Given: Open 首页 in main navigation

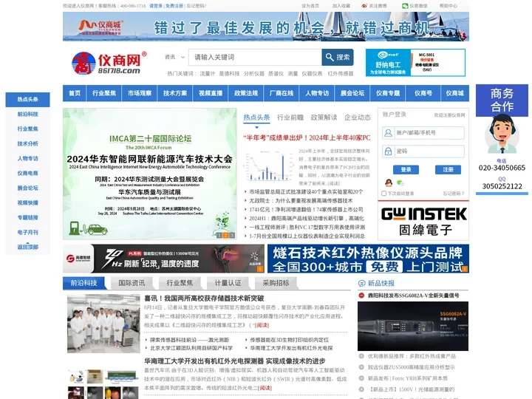Looking at the screenshot, I should [75, 93].
